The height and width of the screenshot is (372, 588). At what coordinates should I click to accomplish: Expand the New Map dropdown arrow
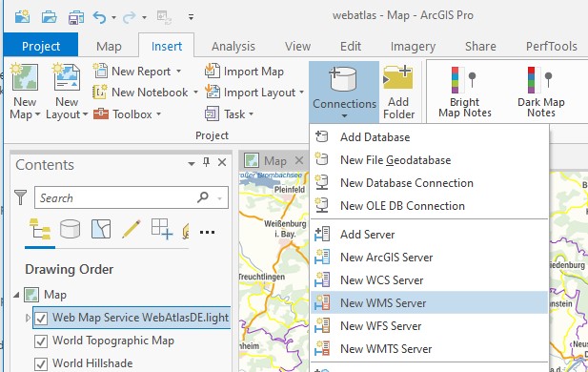coord(37,114)
